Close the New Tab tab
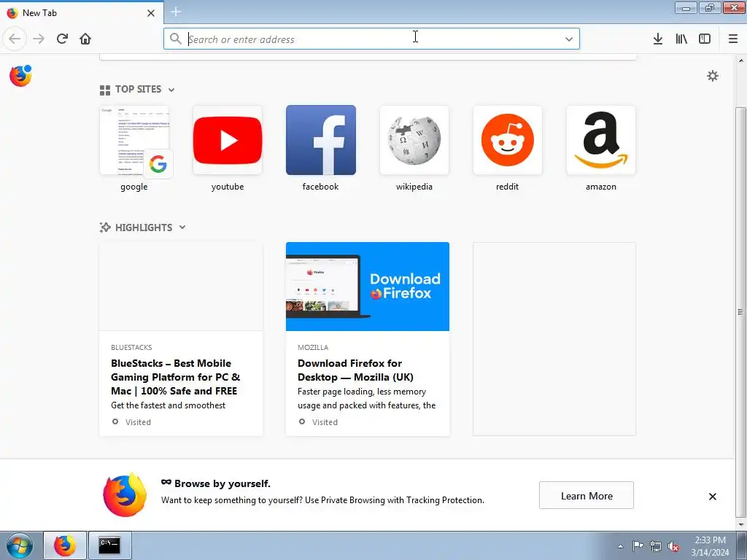This screenshot has height=560, width=747. tap(151, 13)
